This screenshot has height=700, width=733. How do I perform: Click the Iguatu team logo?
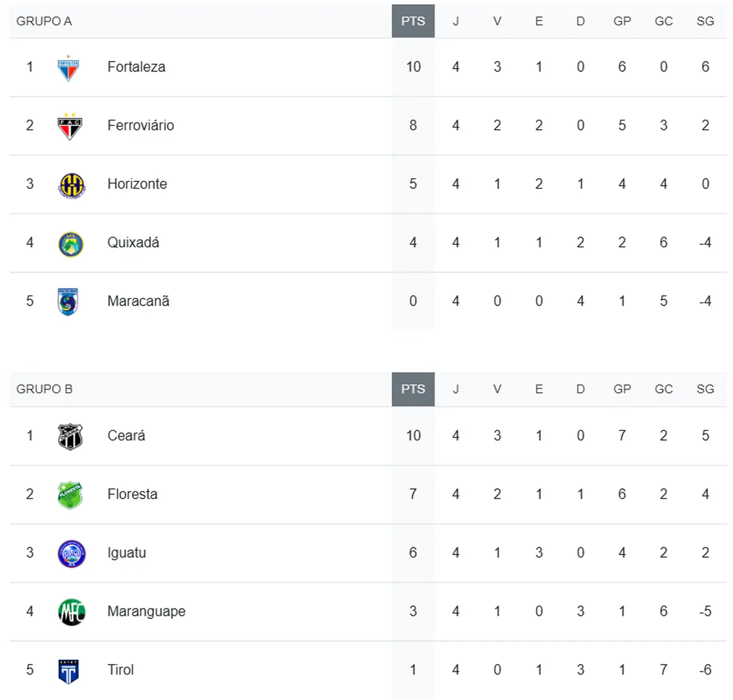[72, 553]
